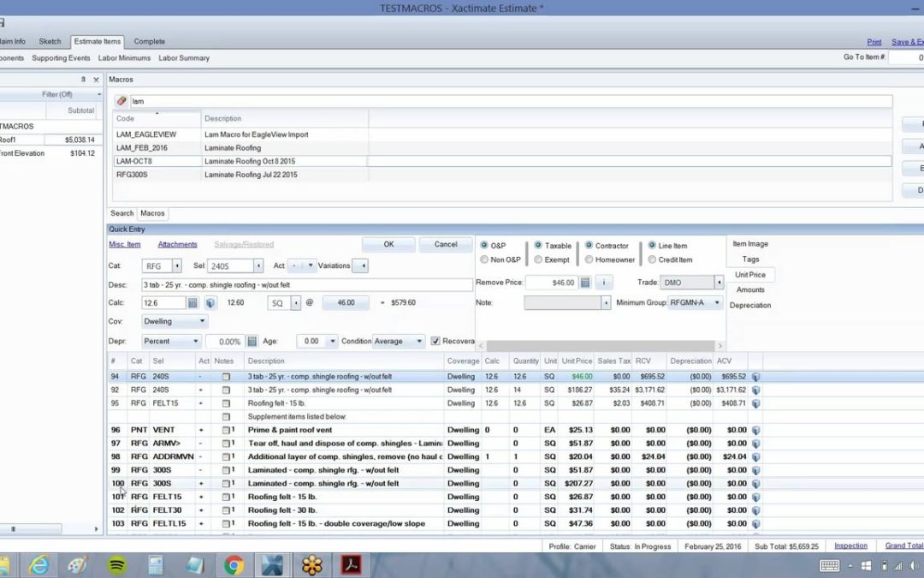Open Spotify from the taskbar
Image resolution: width=924 pixels, height=578 pixels.
116,566
